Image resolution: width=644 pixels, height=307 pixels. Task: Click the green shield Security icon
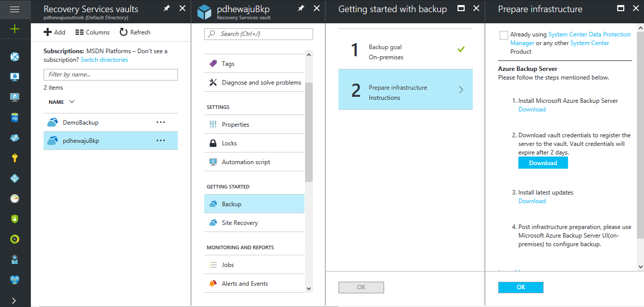tap(15, 219)
